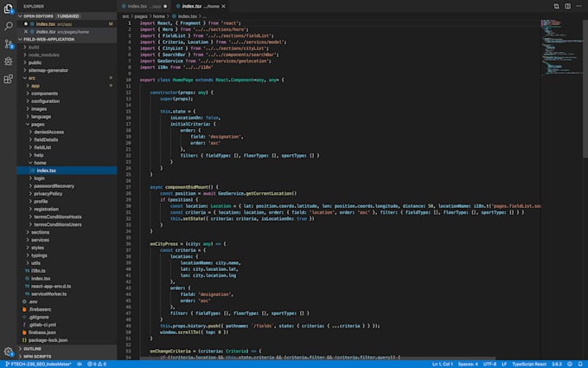Screen dimensions: 588x368
Task: Open the editor More Actions ellipsis menu
Action: click(x=579, y=6)
